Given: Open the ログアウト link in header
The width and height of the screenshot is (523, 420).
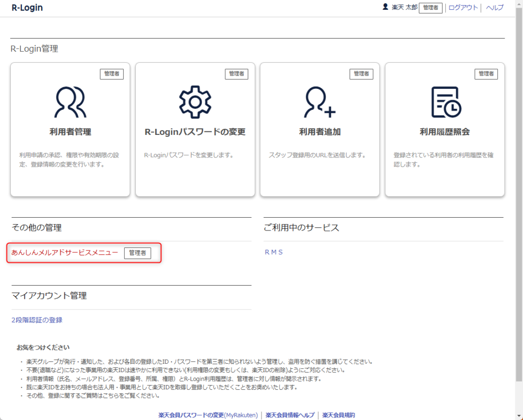Looking at the screenshot, I should coord(463,8).
